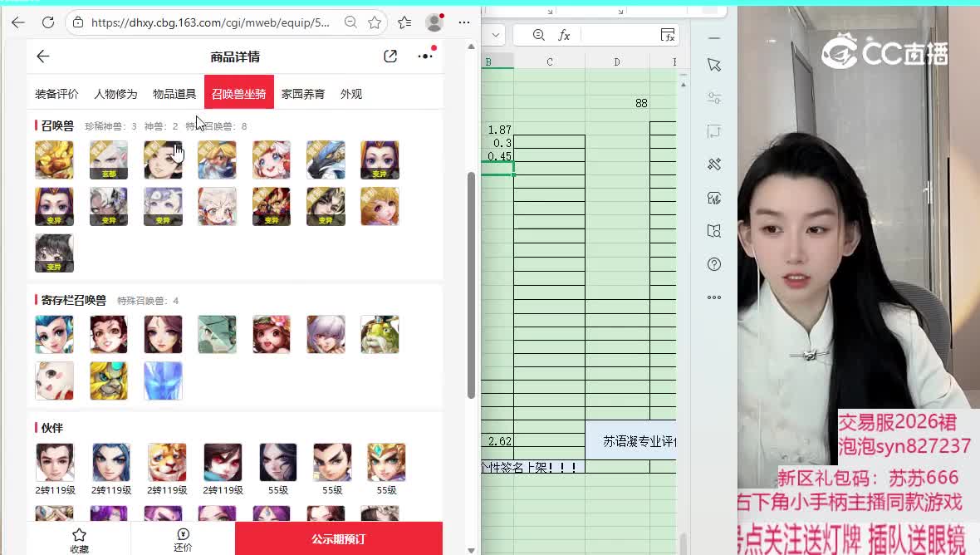Open the fx insert function icon
The image size is (980, 555).
pyautogui.click(x=564, y=35)
